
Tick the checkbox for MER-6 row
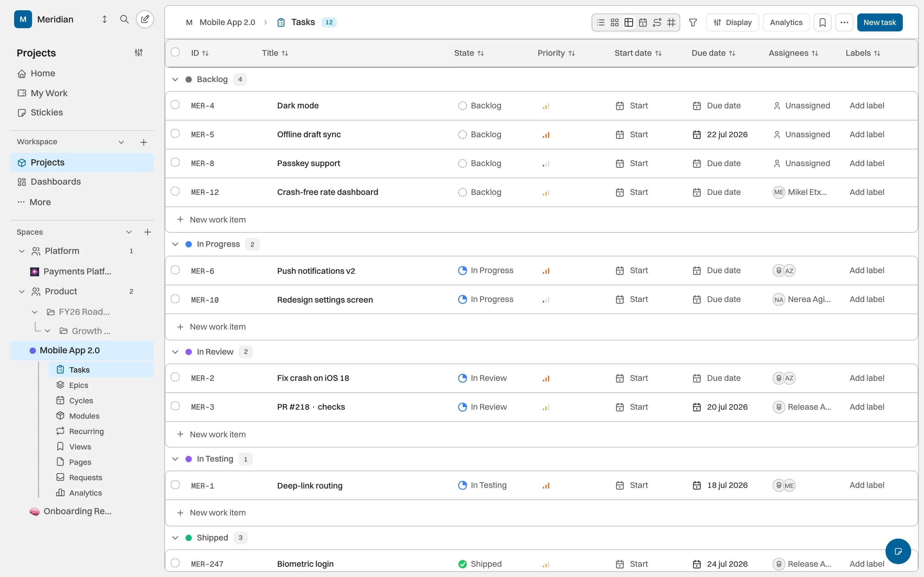point(175,270)
